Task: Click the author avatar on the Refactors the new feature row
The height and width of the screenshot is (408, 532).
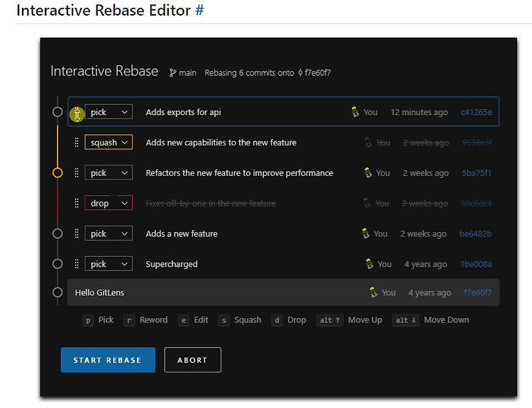Action: click(x=367, y=172)
